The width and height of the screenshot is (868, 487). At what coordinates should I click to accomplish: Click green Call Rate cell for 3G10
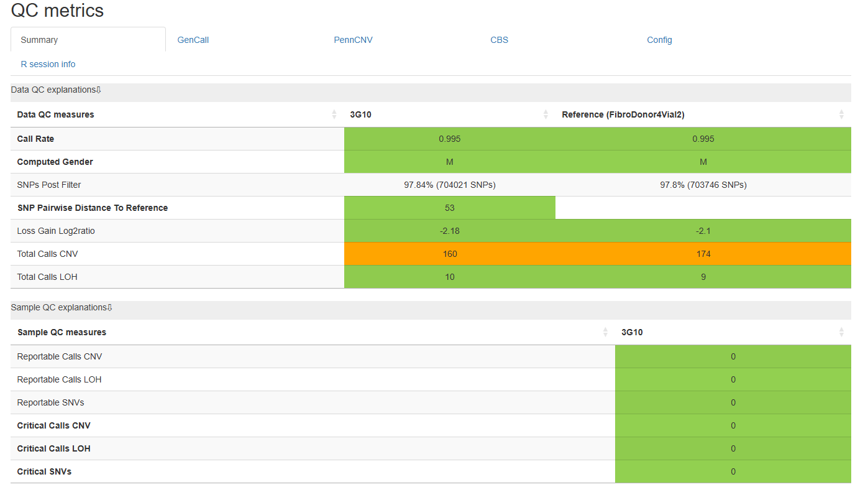click(450, 139)
